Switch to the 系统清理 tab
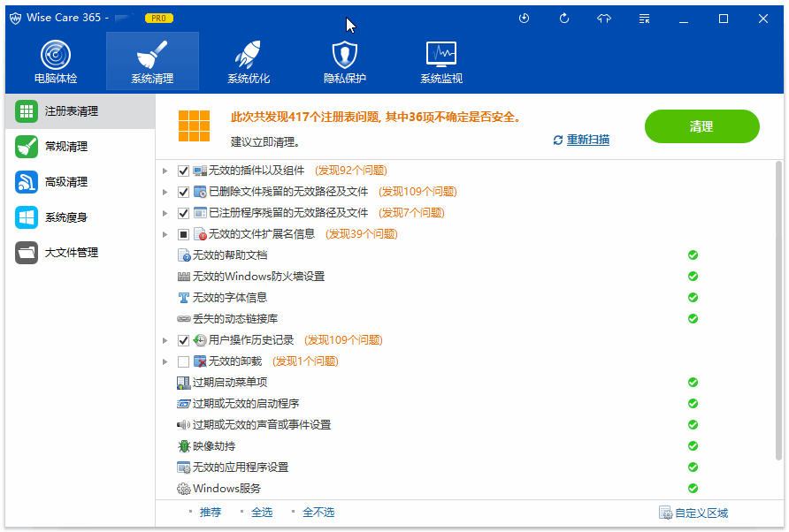789x532 pixels. pyautogui.click(x=152, y=61)
